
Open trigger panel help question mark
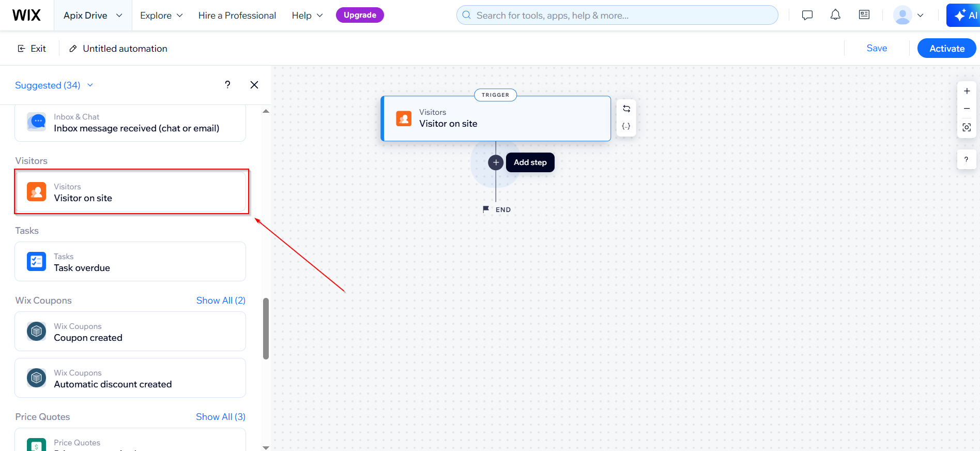227,84
